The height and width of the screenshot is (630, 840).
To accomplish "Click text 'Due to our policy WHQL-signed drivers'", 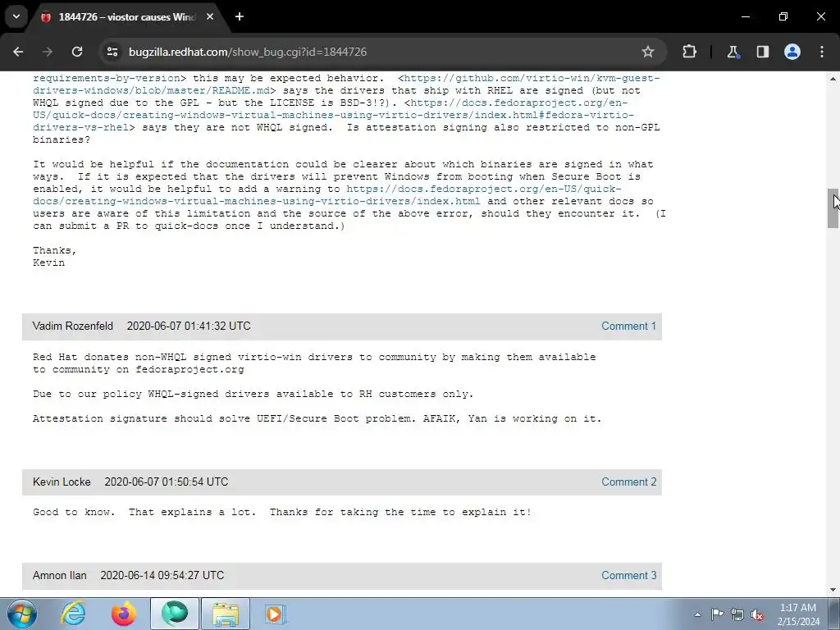I will (152, 395).
